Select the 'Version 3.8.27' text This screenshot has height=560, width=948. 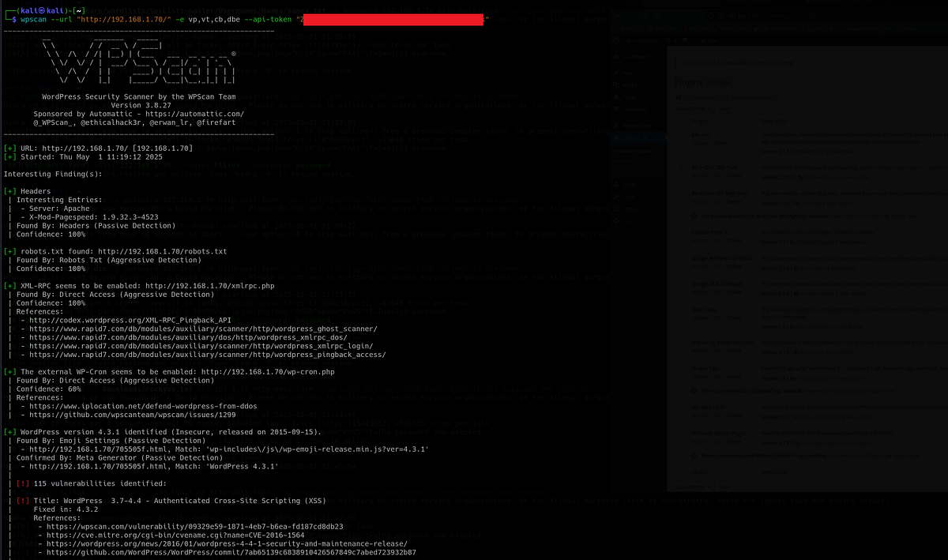(x=142, y=105)
